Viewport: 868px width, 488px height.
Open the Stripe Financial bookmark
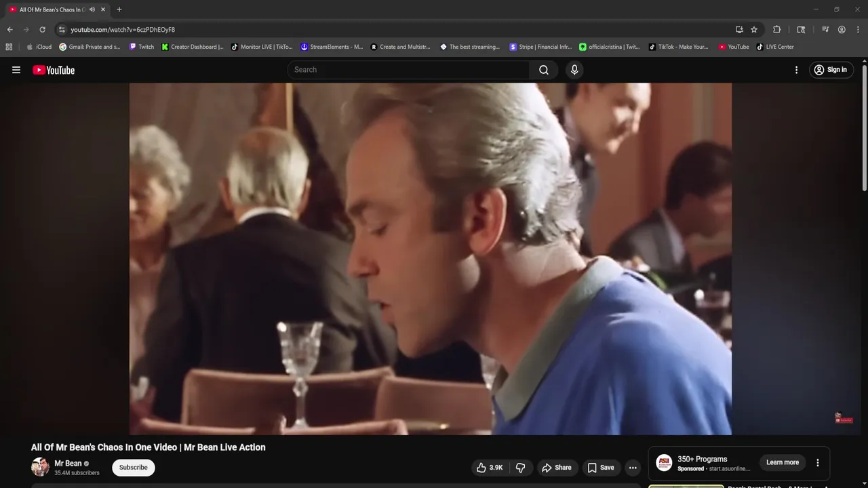[x=540, y=47]
